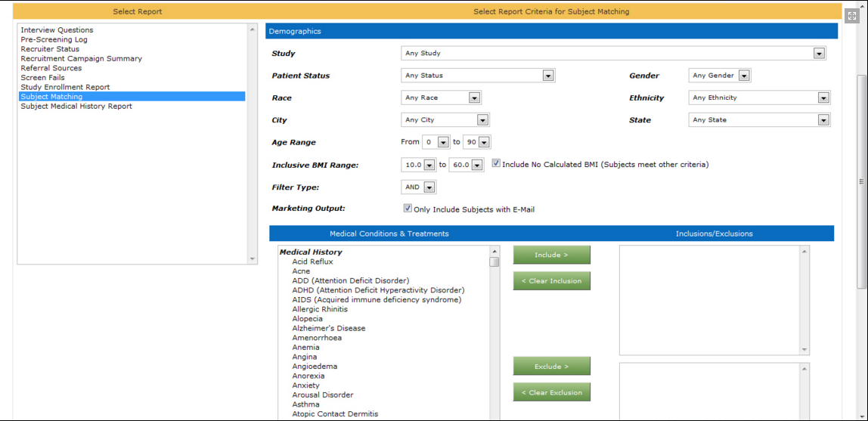Toggle Include No Calculated BMI checkbox
This screenshot has width=868, height=421.
click(497, 164)
